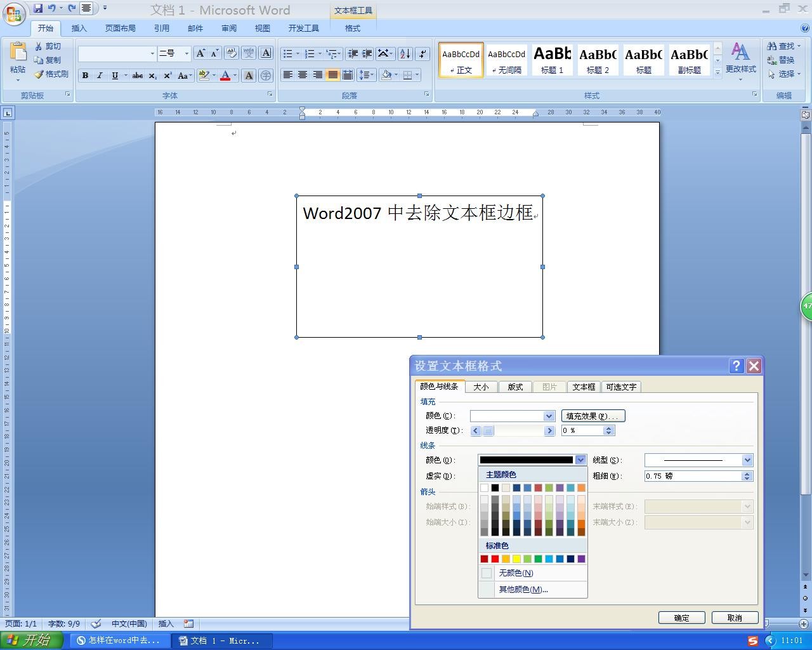Select the 标题 1 style thumbnail
The width and height of the screenshot is (812, 650).
pos(552,60)
